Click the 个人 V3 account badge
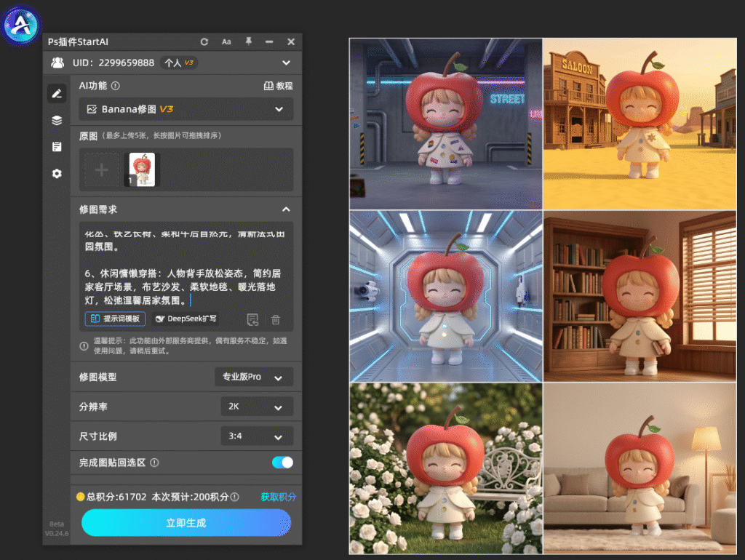The width and height of the screenshot is (745, 560). click(179, 63)
